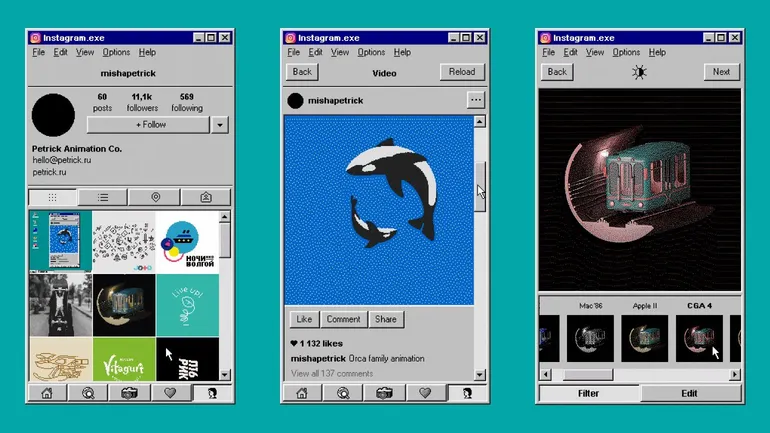Open the three-dots menu on mishapetrick's post
The width and height of the screenshot is (770, 433).
[x=475, y=100]
